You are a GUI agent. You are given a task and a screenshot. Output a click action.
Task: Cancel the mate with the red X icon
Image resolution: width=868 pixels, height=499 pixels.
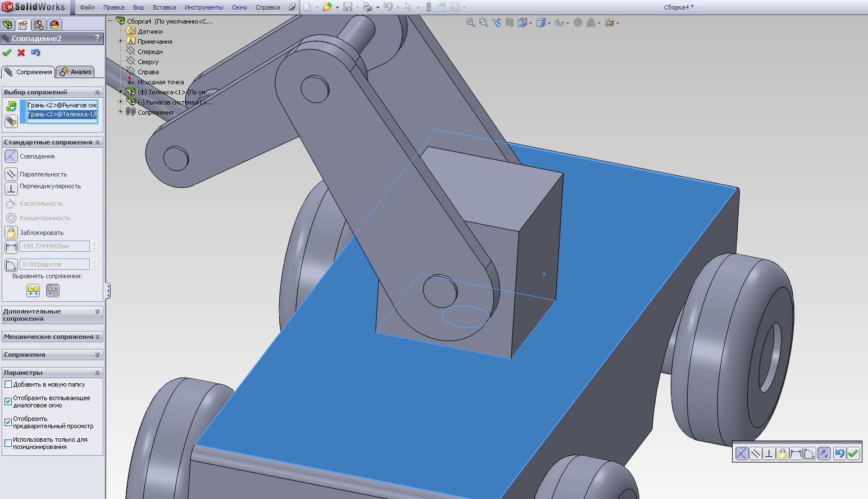21,53
